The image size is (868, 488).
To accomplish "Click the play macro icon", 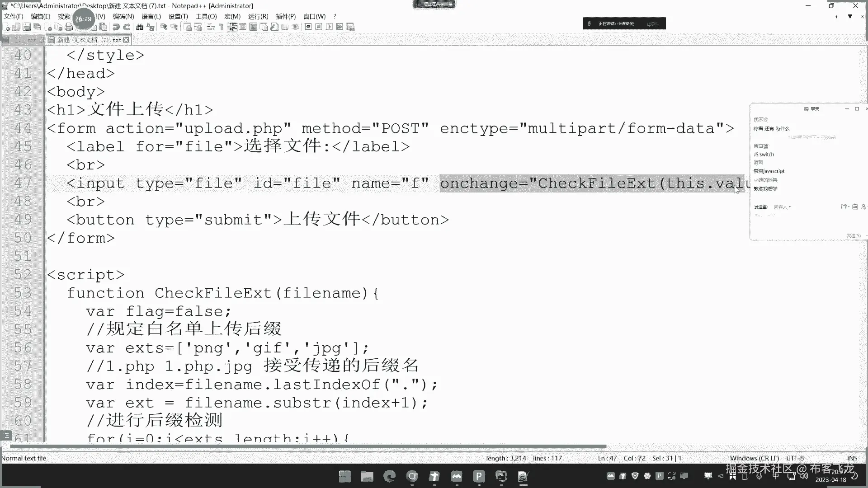I will [329, 27].
